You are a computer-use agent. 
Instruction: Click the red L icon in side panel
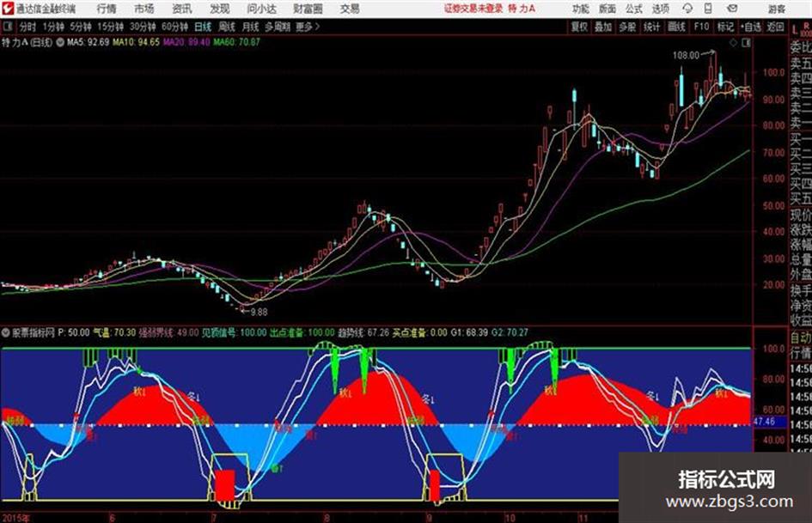(795, 30)
